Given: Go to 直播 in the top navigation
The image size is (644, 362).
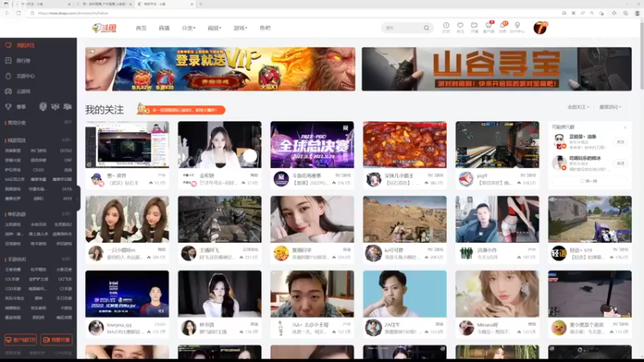Looking at the screenshot, I should (x=164, y=28).
